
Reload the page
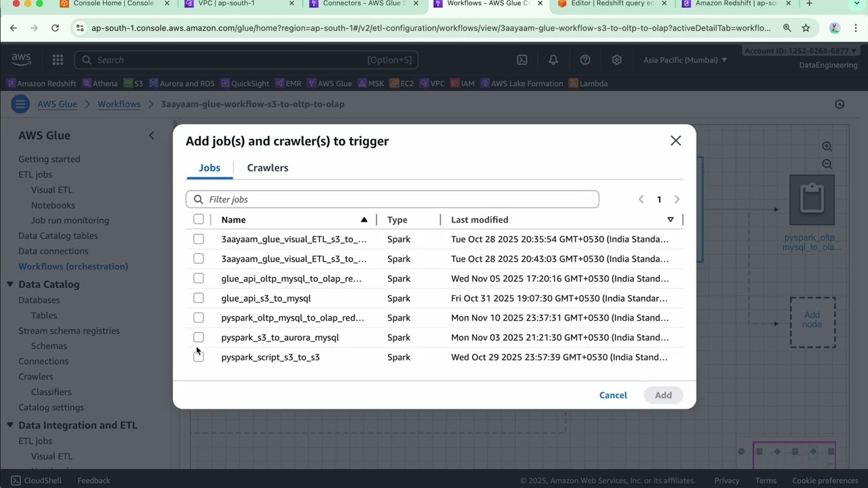point(55,28)
